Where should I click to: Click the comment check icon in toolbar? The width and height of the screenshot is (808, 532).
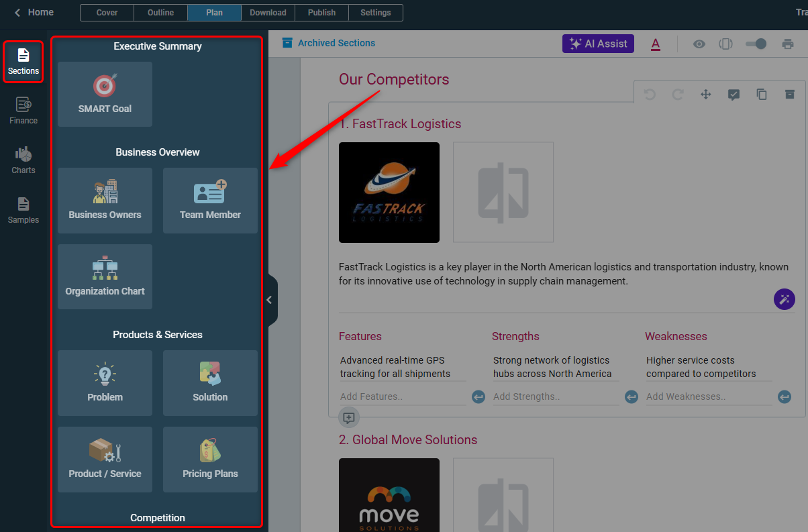(734, 95)
